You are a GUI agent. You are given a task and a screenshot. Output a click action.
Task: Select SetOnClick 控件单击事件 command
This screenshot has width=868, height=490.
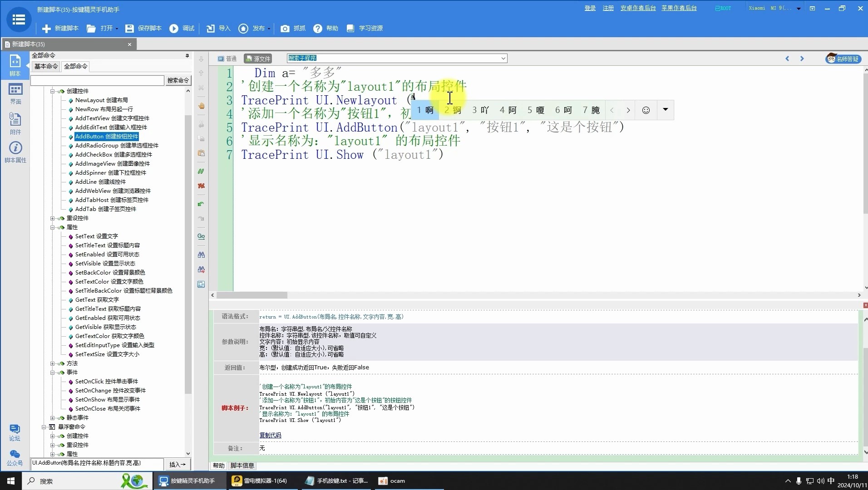click(x=106, y=382)
